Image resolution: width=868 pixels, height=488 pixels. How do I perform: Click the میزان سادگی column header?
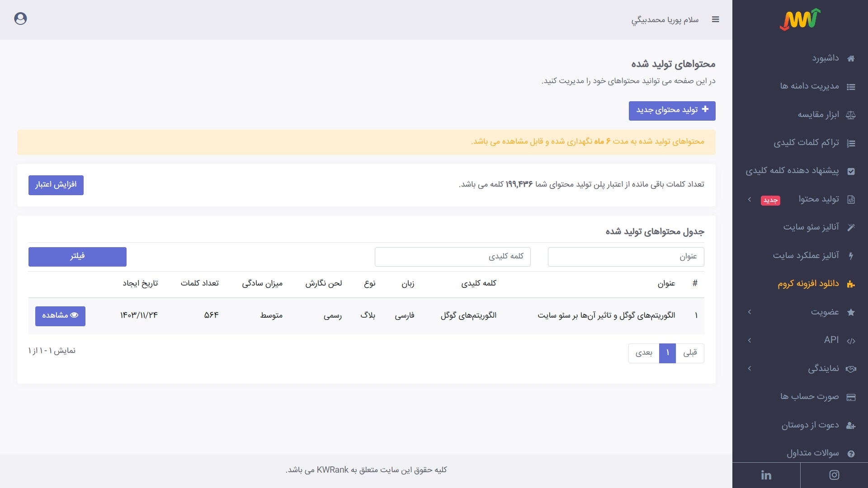click(x=262, y=283)
